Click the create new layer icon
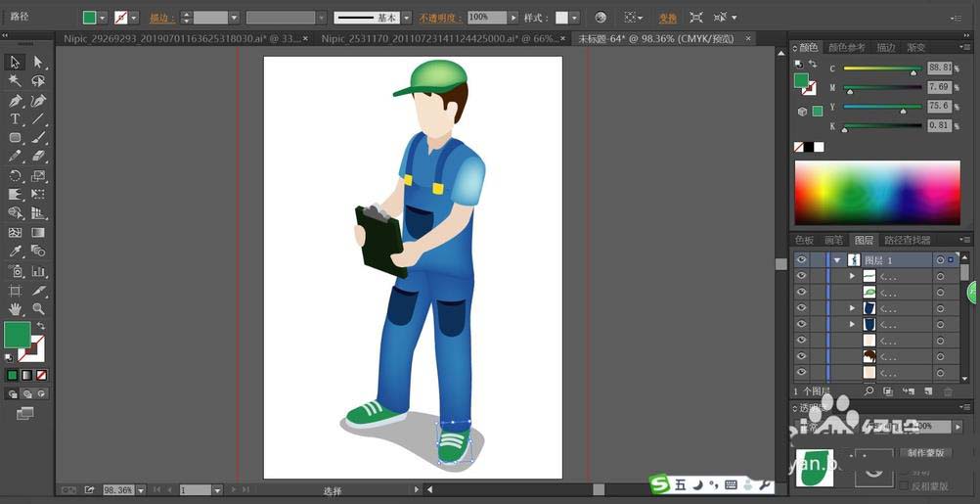Viewport: 980px width, 504px height. pos(928,391)
